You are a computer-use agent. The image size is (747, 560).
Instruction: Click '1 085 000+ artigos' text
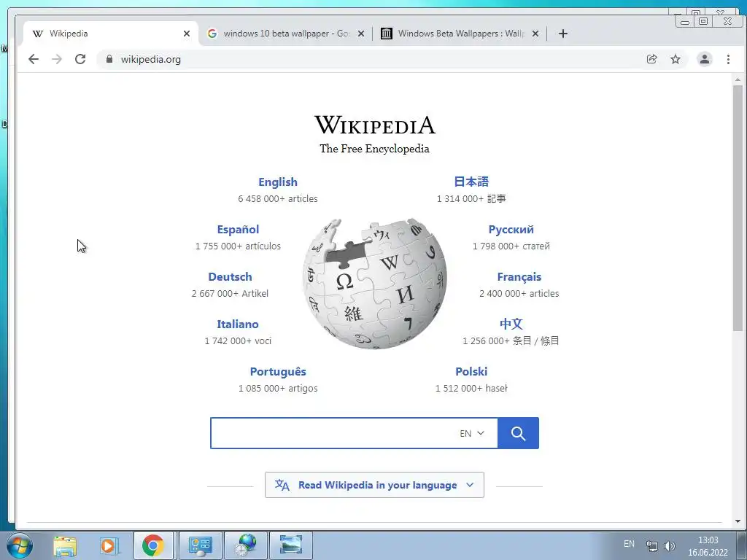pos(278,388)
